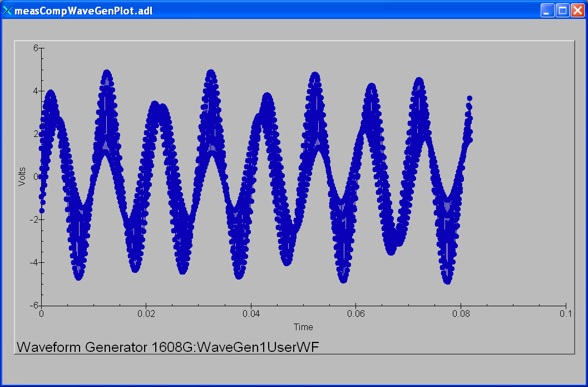Screen dimensions: 588x387
Task: Click the -4 tick label on Volts axis
Action: point(34,262)
